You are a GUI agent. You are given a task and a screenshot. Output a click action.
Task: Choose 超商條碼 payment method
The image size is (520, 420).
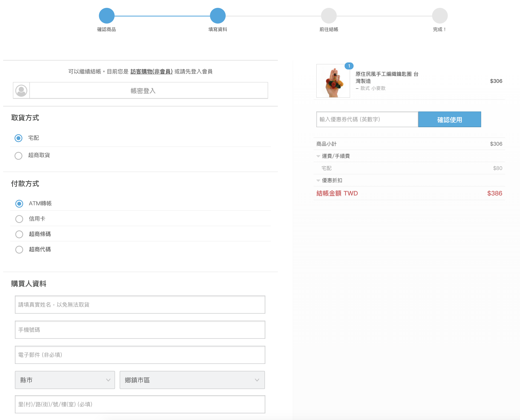click(x=19, y=234)
